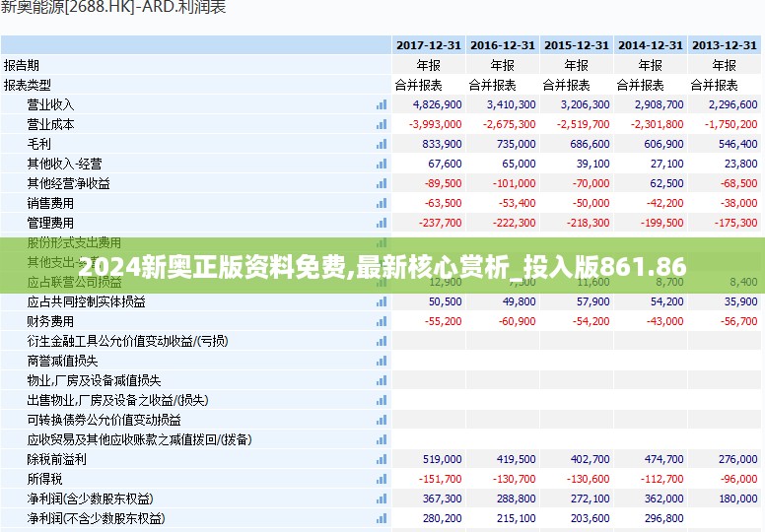Select the 2013-12-31 column header
This screenshot has width=765, height=532.
click(725, 45)
